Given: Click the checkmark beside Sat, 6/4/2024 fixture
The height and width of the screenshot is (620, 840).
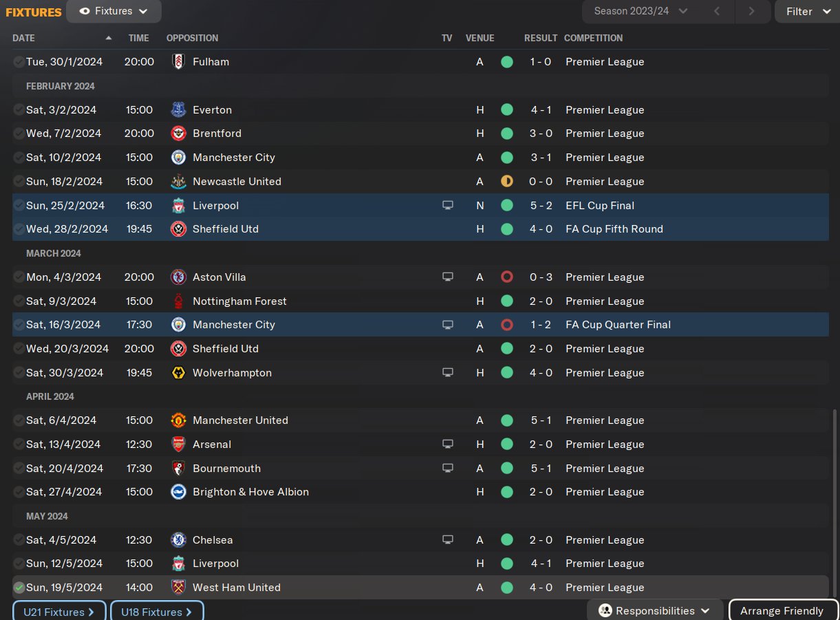Looking at the screenshot, I should coord(19,420).
